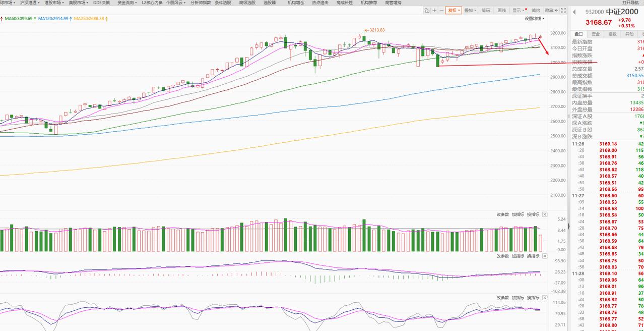Zoom in chart with plus icon

click(434, 10)
